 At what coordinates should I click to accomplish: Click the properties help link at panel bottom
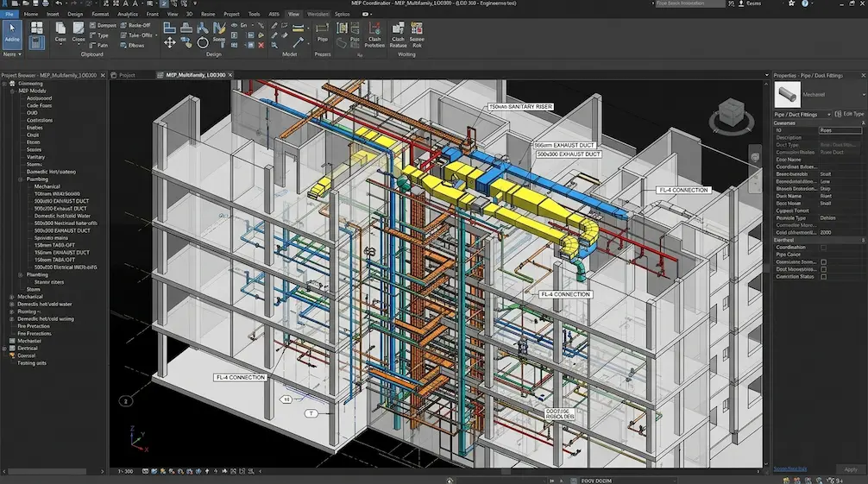[790, 469]
